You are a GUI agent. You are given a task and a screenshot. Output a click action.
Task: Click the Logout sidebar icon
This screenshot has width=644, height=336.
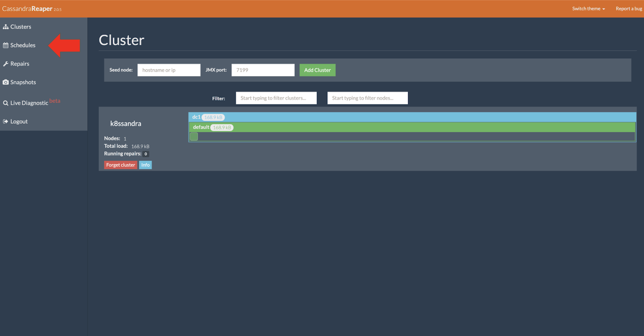coord(6,121)
